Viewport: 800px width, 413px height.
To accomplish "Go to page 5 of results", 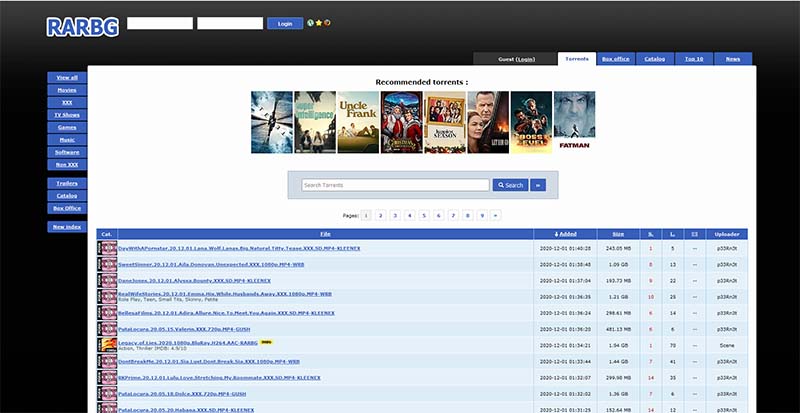I will pos(424,215).
